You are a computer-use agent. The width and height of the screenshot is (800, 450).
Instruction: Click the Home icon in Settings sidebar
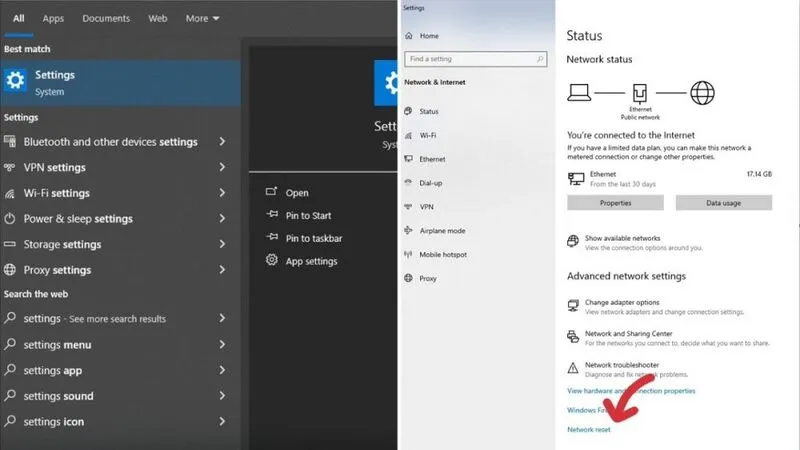(408, 36)
